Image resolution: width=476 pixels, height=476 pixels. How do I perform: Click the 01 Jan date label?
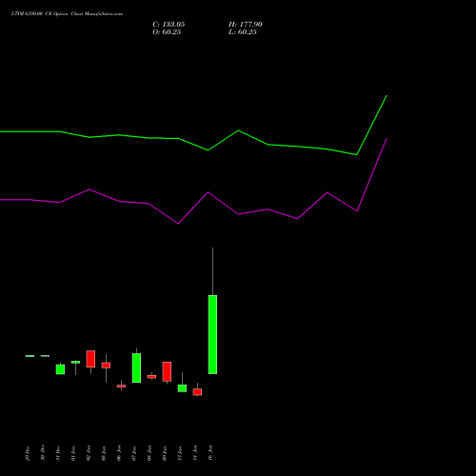(x=73, y=453)
